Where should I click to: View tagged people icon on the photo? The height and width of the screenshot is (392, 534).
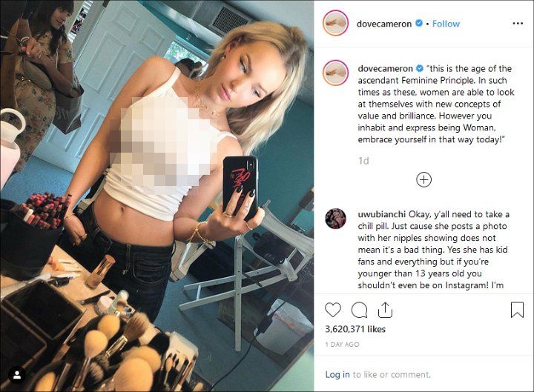[16, 375]
